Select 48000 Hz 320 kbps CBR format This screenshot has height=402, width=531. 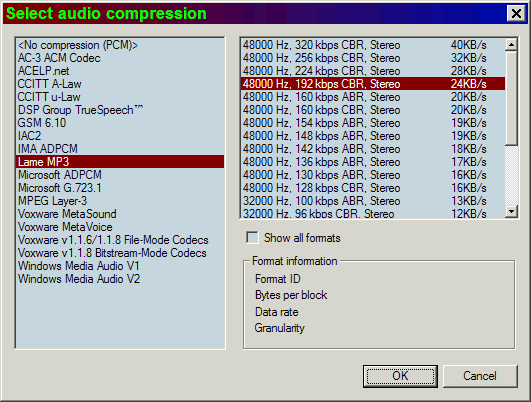tap(373, 45)
